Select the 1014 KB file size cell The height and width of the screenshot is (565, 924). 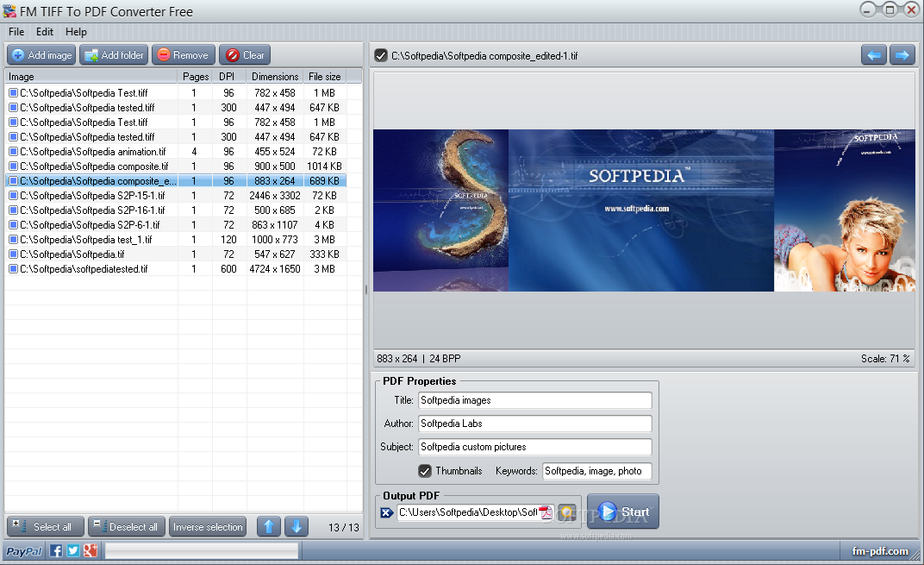click(x=324, y=166)
